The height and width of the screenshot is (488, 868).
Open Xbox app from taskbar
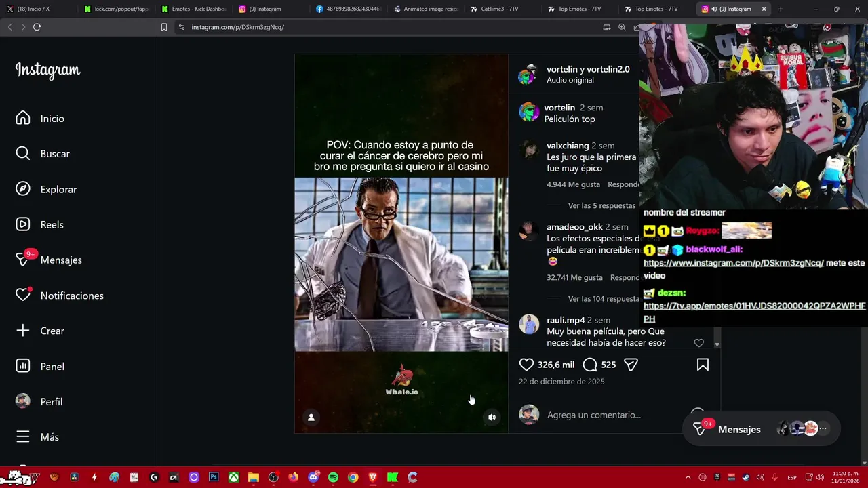point(233,477)
